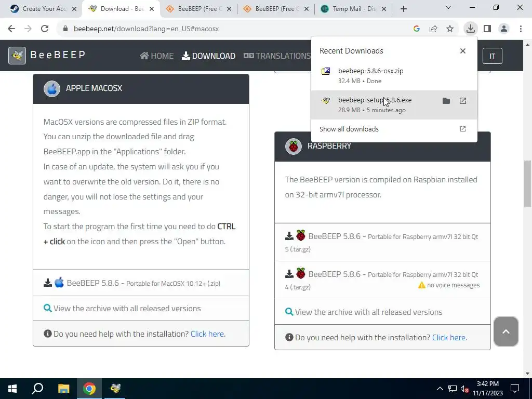Viewport: 532px width, 399px height.
Task: Go forward one page
Action: [28, 29]
